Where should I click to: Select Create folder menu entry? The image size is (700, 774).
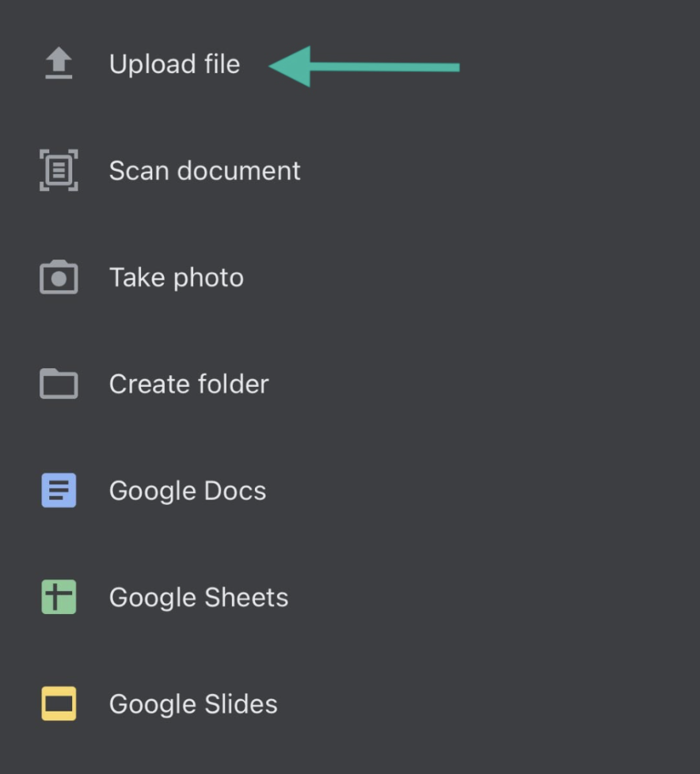click(x=188, y=384)
